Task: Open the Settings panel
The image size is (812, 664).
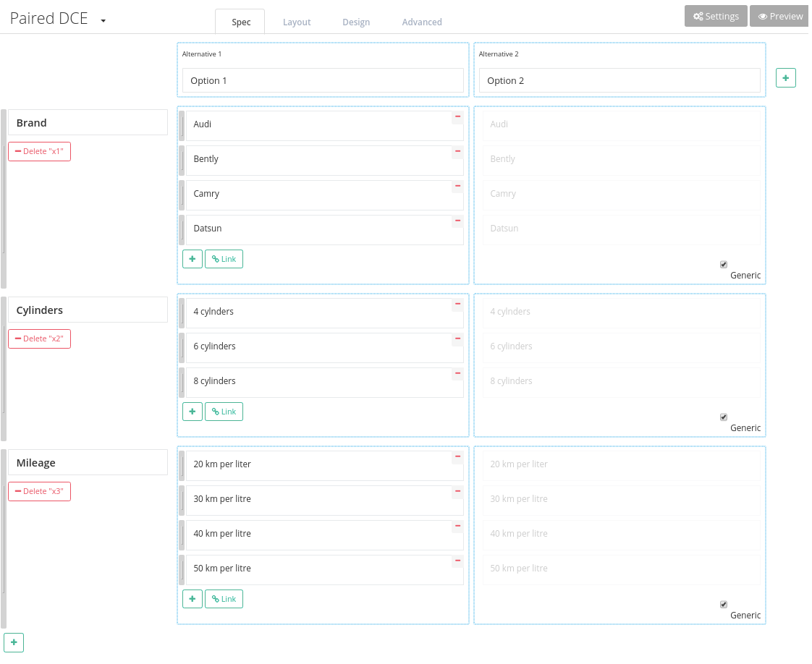Action: point(715,15)
